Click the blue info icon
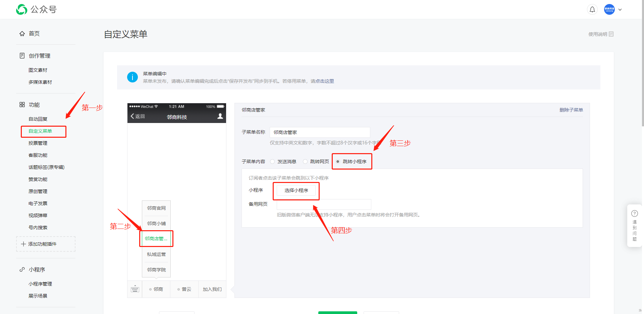 pos(132,77)
